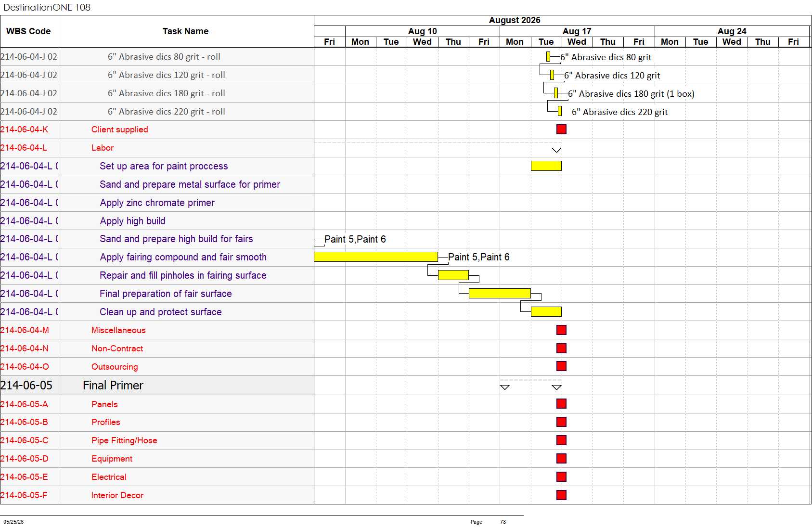This screenshot has height=528, width=812.
Task: Select the Miscellaneous row
Action: 157,330
